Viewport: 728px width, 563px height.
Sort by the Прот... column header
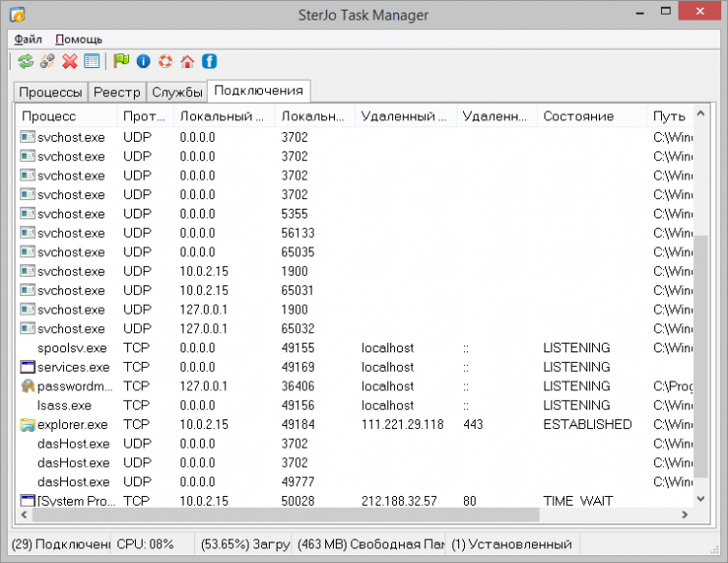pos(145,116)
